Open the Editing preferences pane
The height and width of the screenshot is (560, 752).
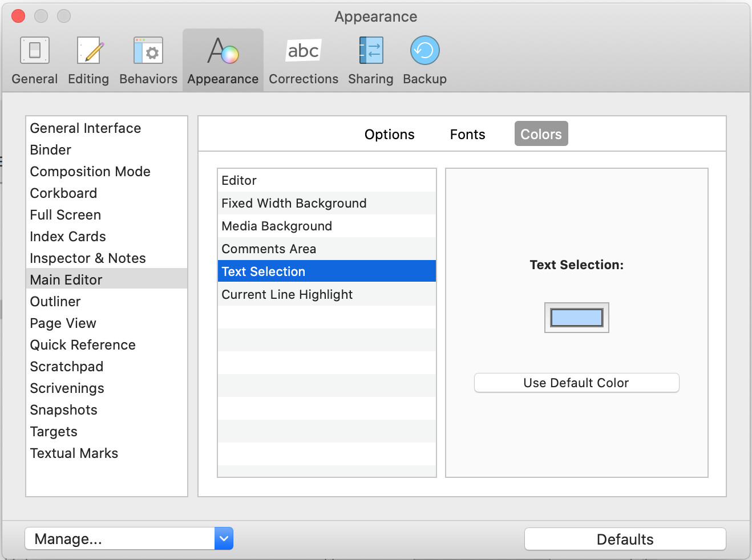click(x=88, y=60)
